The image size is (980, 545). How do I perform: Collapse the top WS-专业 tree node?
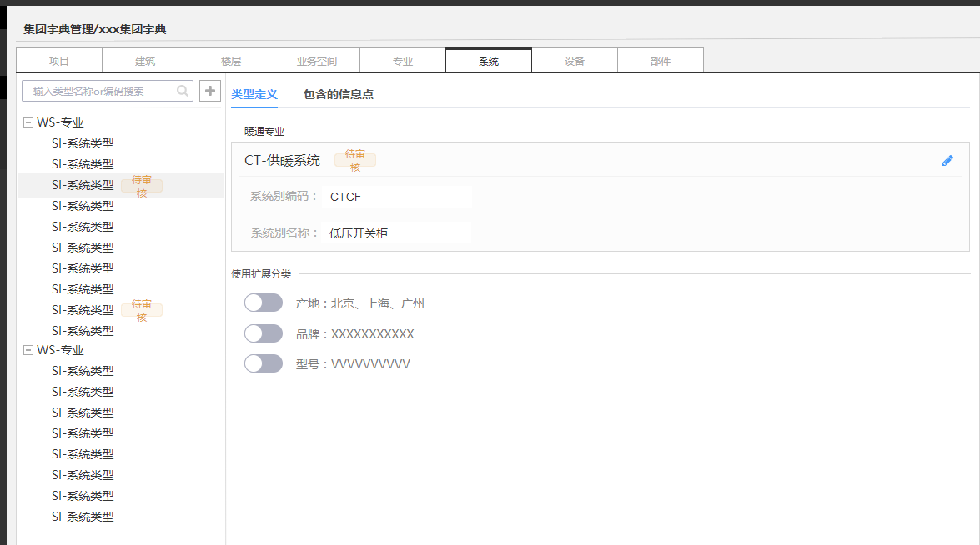coord(28,122)
